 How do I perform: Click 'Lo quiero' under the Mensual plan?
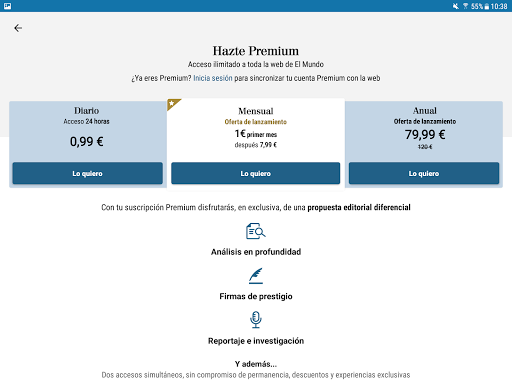pyautogui.click(x=256, y=173)
